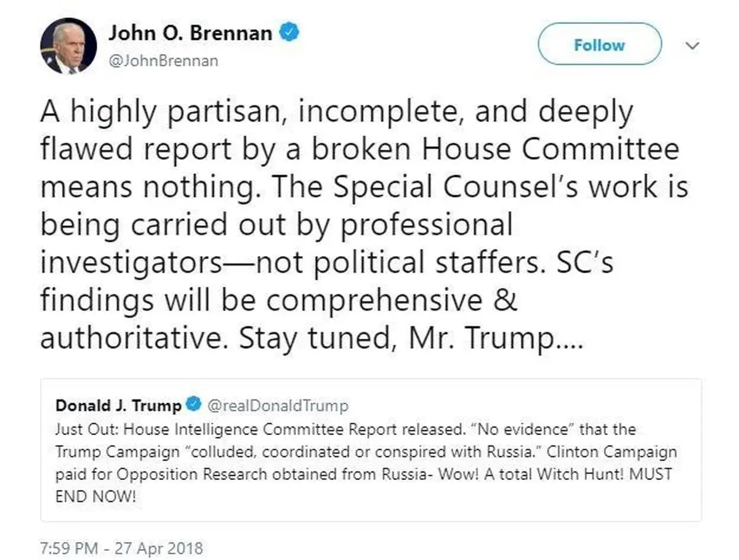
Task: Click the blue verified badge beside John O. Brennan
Action: [290, 33]
